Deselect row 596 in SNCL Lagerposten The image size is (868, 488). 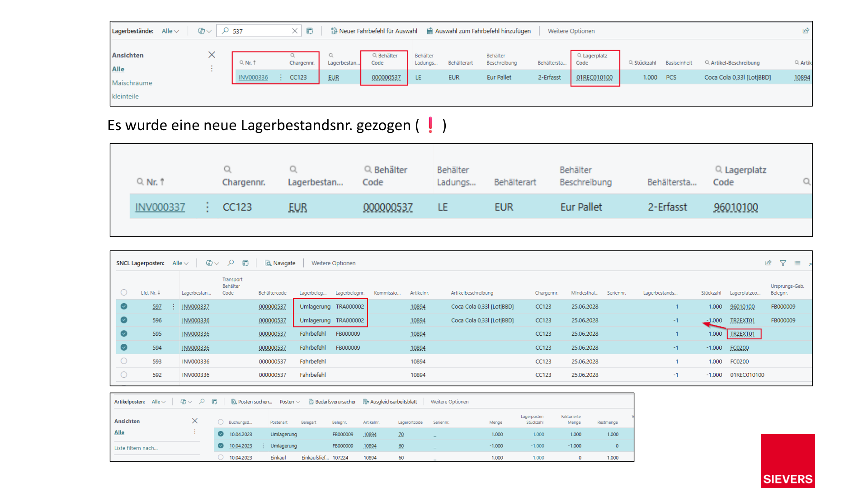124,320
